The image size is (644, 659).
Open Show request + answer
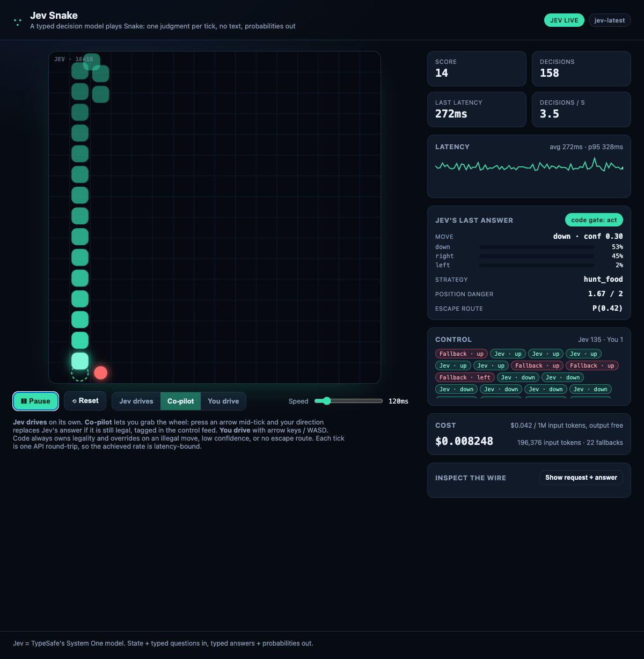pyautogui.click(x=581, y=478)
